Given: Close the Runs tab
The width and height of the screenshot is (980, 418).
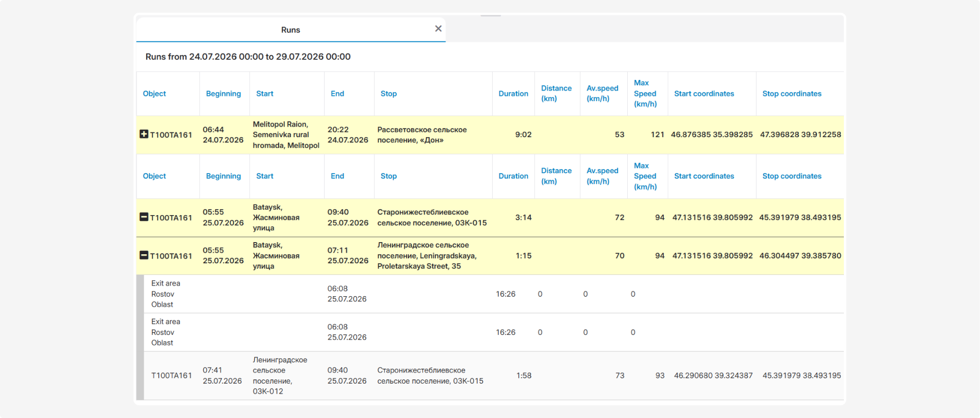Looking at the screenshot, I should tap(438, 29).
